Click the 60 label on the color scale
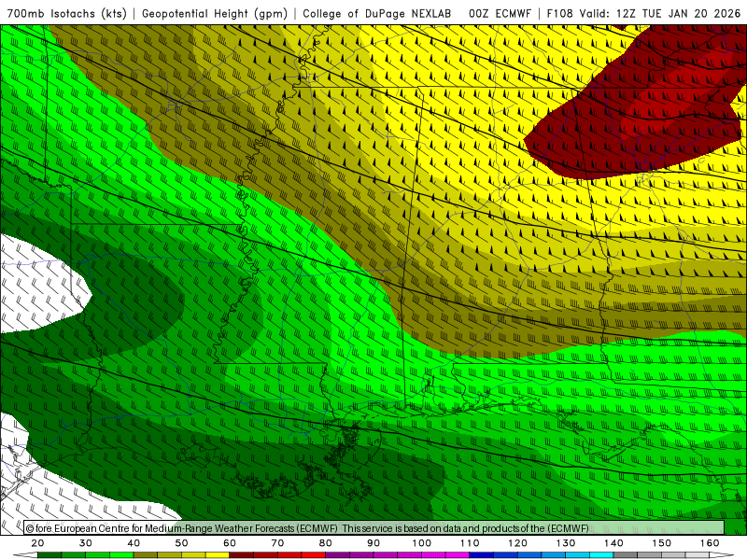Image resolution: width=747 pixels, height=560 pixels. 230,543
